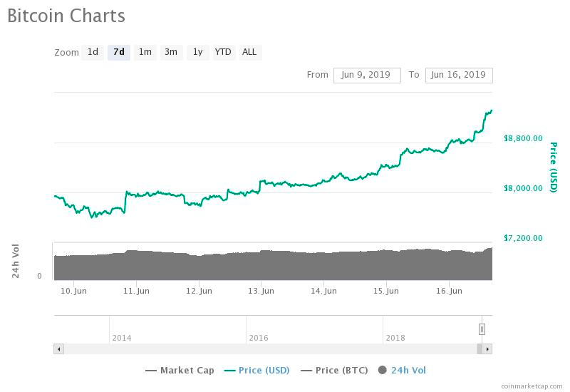Toggle the Market Cap series in legend
570x392 pixels.
(180, 371)
